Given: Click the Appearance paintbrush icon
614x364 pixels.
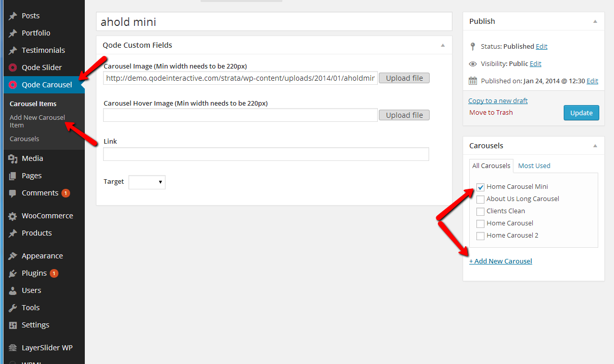Looking at the screenshot, I should click(x=13, y=256).
